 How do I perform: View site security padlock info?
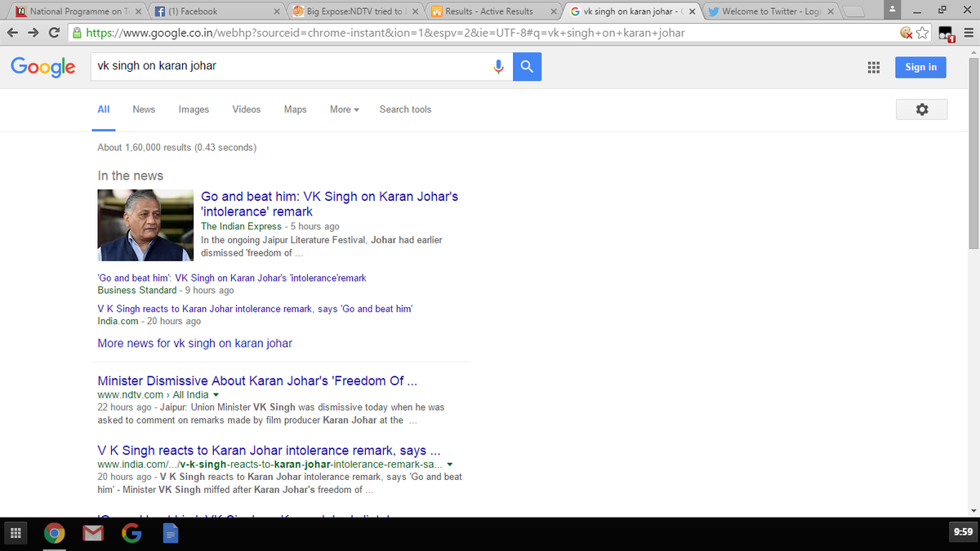78,33
